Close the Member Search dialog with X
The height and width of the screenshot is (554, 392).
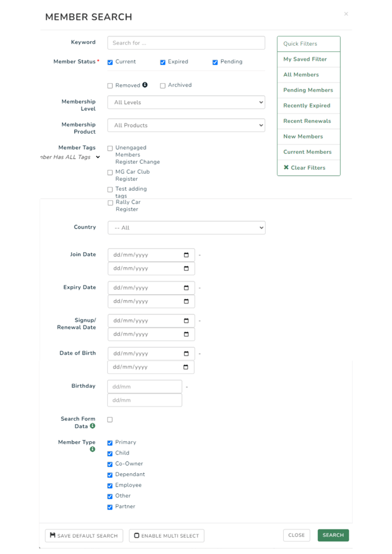pos(346,14)
